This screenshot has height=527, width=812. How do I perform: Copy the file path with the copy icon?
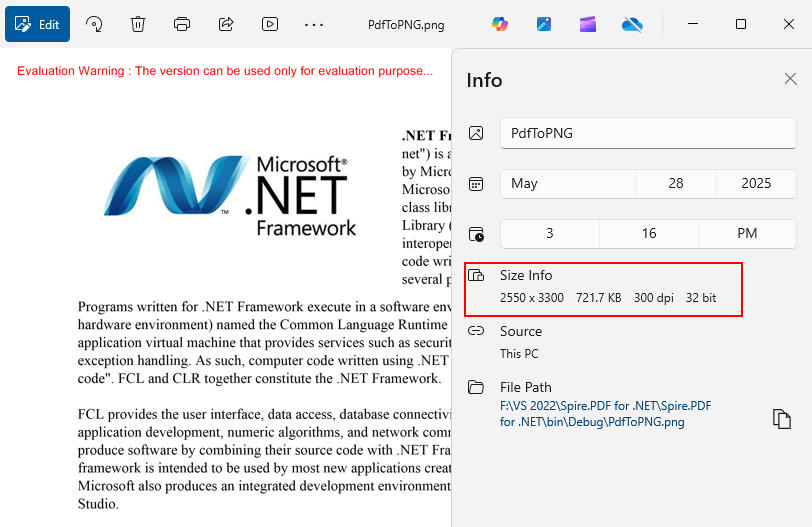coord(781,418)
